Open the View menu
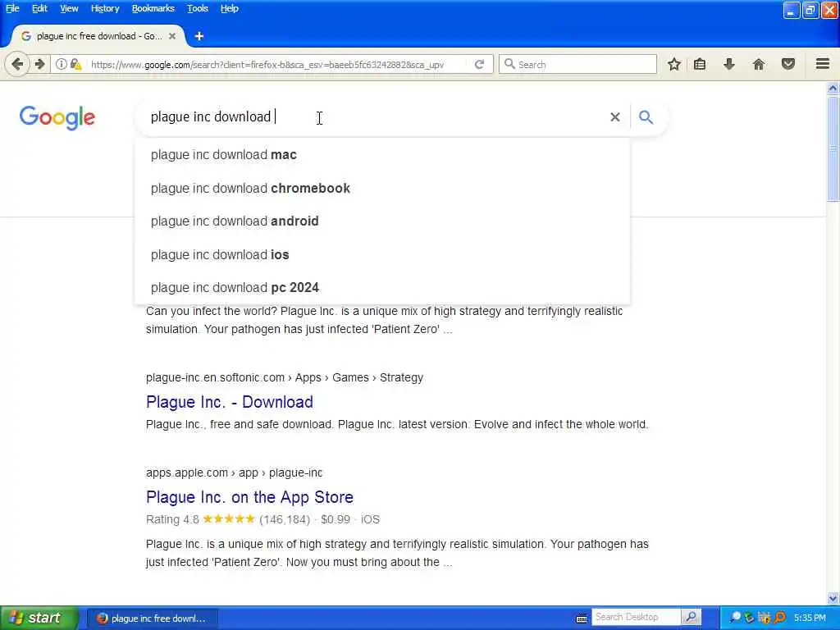The height and width of the screenshot is (630, 840). 69,8
